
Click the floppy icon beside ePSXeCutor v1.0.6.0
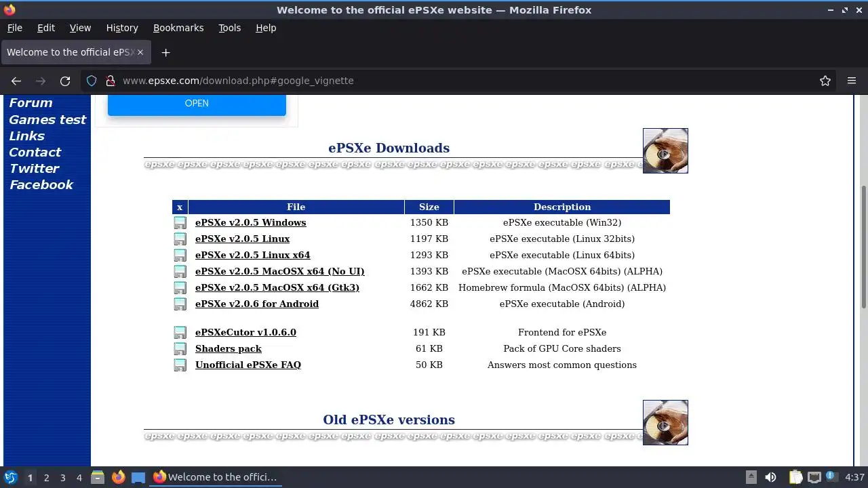click(180, 332)
